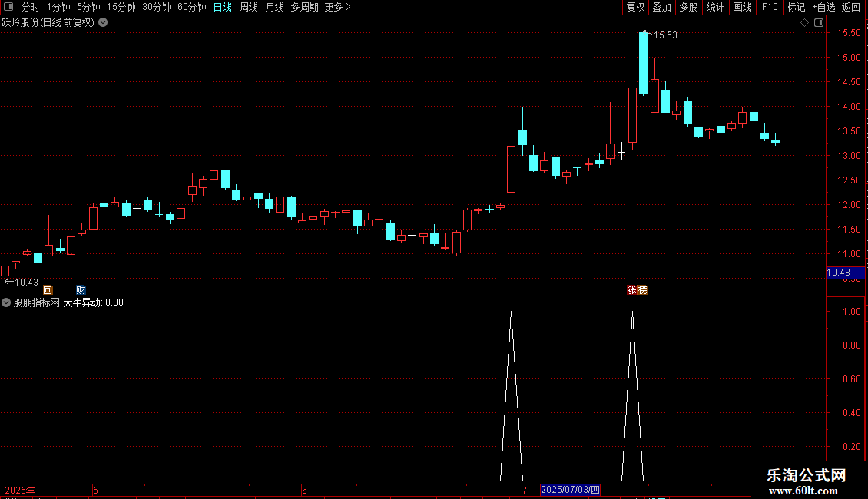Click the 叠加 overlay button

click(x=662, y=7)
